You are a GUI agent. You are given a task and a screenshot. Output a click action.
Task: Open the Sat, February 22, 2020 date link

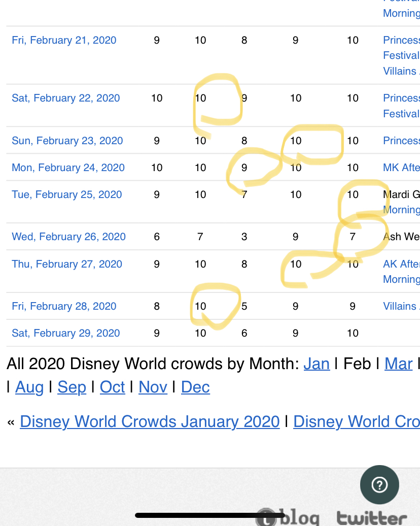pyautogui.click(x=66, y=98)
